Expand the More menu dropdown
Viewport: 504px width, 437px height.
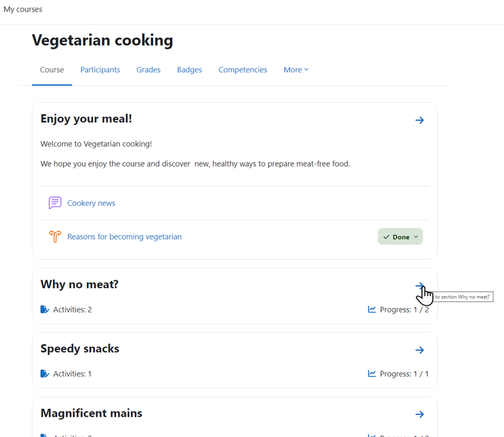pos(296,70)
